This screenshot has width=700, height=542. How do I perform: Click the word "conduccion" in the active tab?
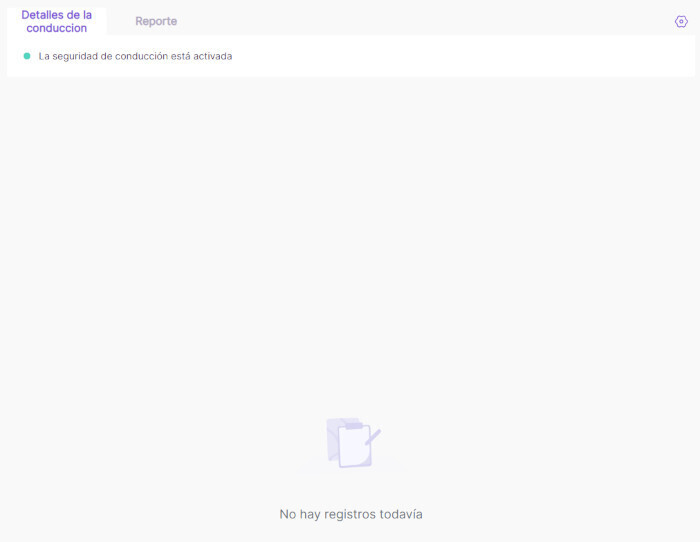[56, 28]
